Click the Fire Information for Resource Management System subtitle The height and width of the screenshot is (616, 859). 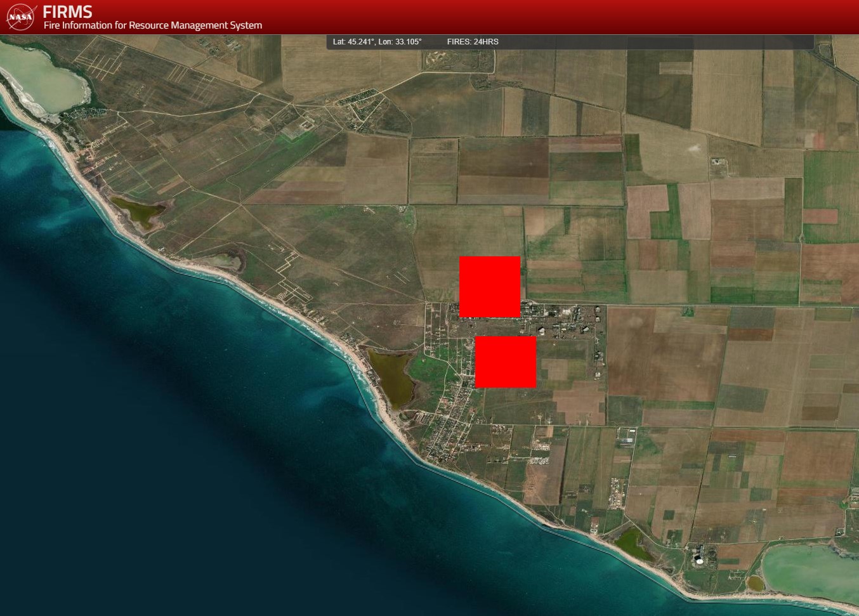tap(152, 25)
